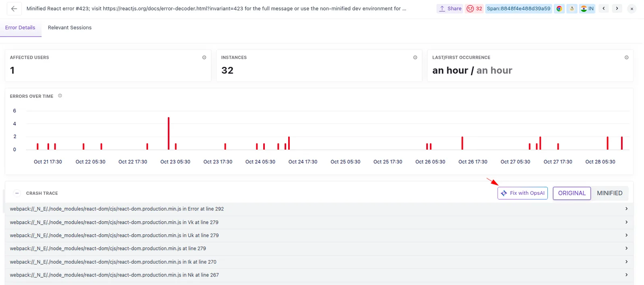Click the Linux penguin OS icon

[572, 8]
